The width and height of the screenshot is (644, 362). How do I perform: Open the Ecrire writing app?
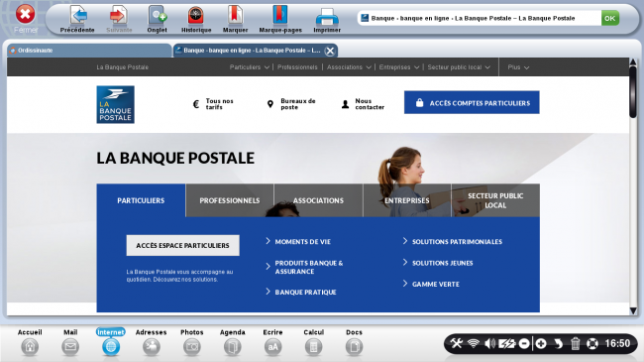[x=272, y=342]
